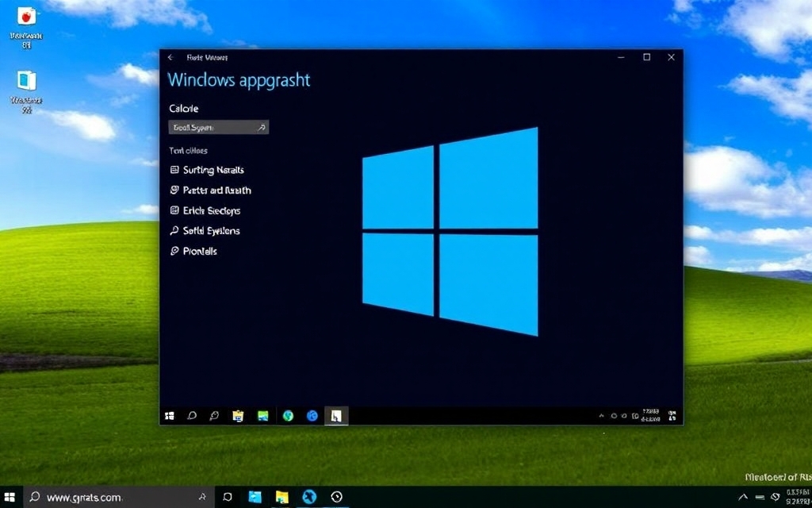Launch the blue round browser icon in inner taskbar
This screenshot has width=812, height=508.
pyautogui.click(x=312, y=416)
